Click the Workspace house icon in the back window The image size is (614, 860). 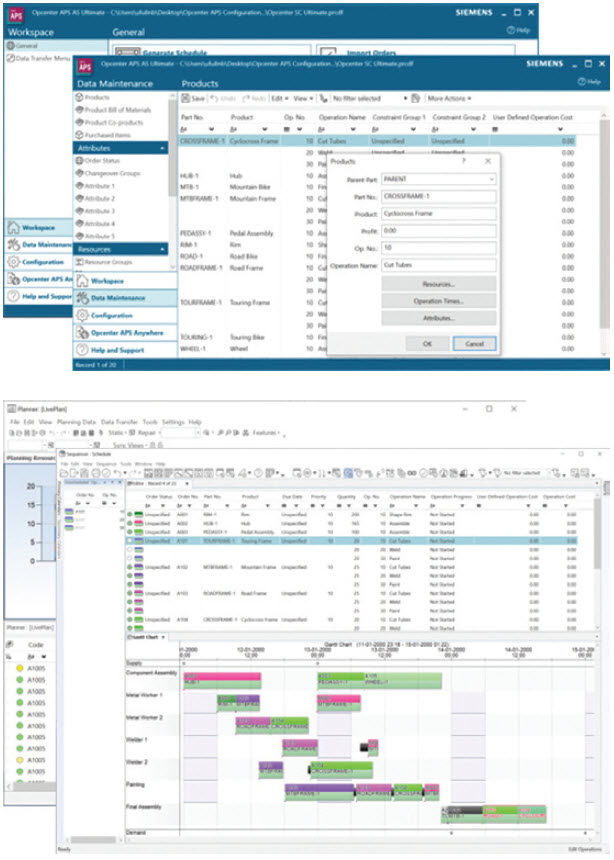pos(13,227)
